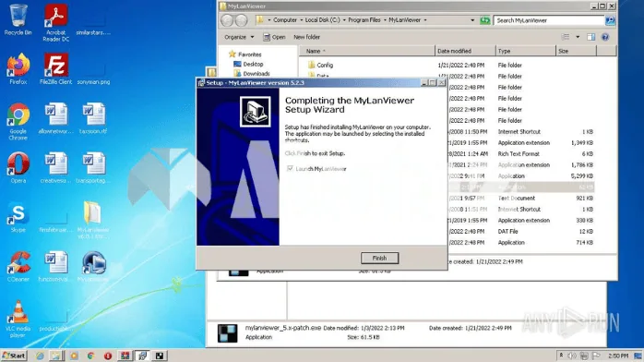Open Windows Explorer taskbar icon
The width and height of the screenshot is (644, 362).
[56, 356]
